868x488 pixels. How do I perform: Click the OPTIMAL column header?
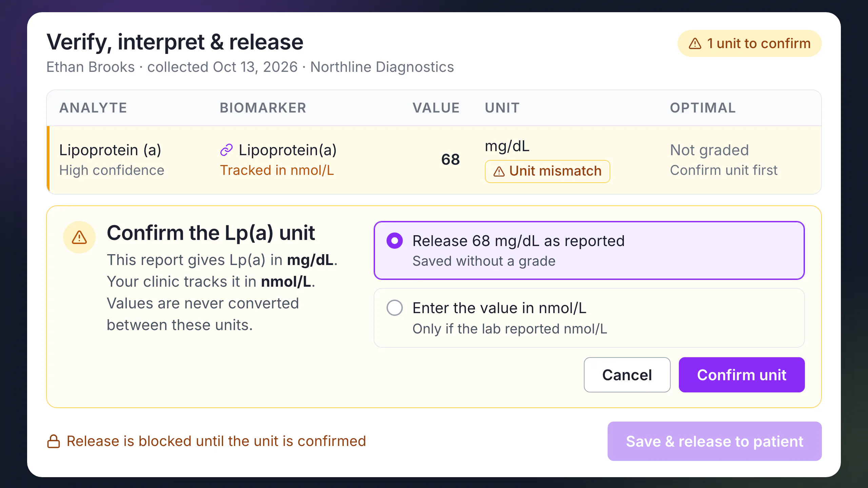click(703, 108)
